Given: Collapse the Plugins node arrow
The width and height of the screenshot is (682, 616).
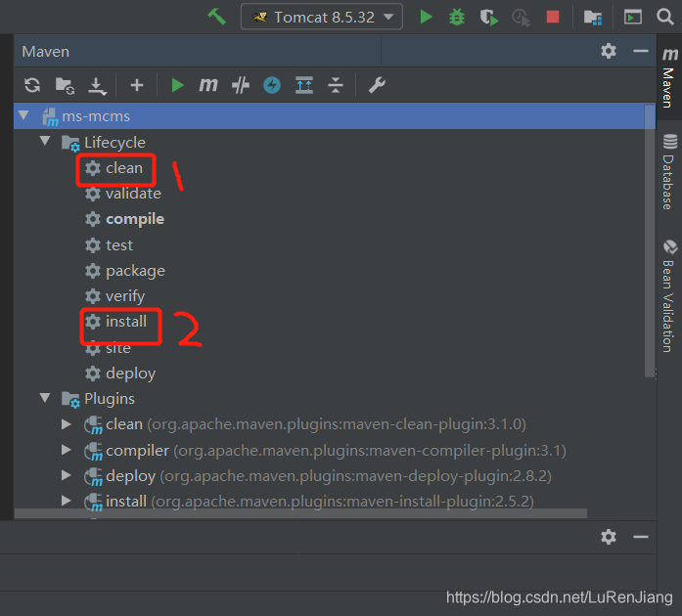Looking at the screenshot, I should pos(45,397).
